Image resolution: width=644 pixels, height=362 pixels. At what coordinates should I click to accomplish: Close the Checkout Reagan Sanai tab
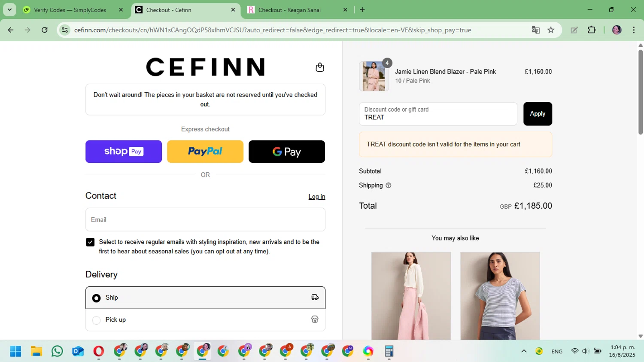pos(345,10)
